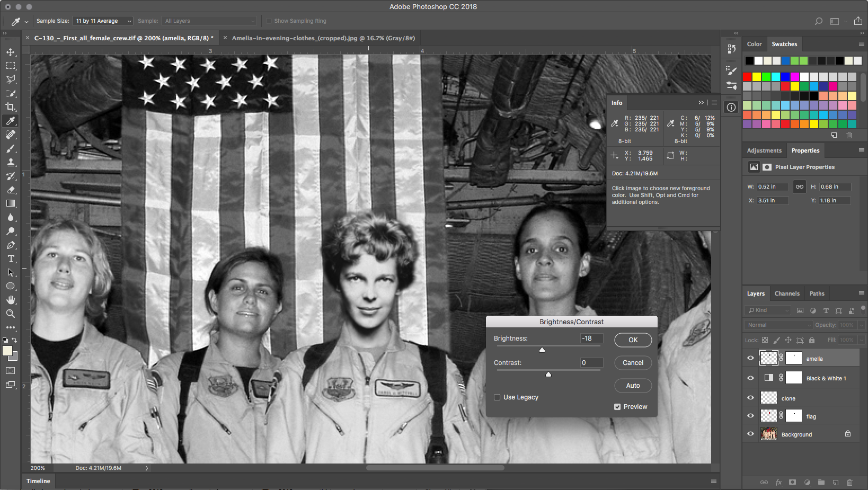Uncheck the Preview checkbox

click(617, 407)
